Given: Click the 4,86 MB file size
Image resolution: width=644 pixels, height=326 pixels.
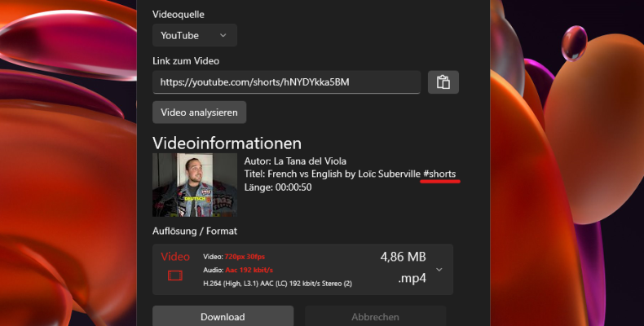Looking at the screenshot, I should point(403,257).
